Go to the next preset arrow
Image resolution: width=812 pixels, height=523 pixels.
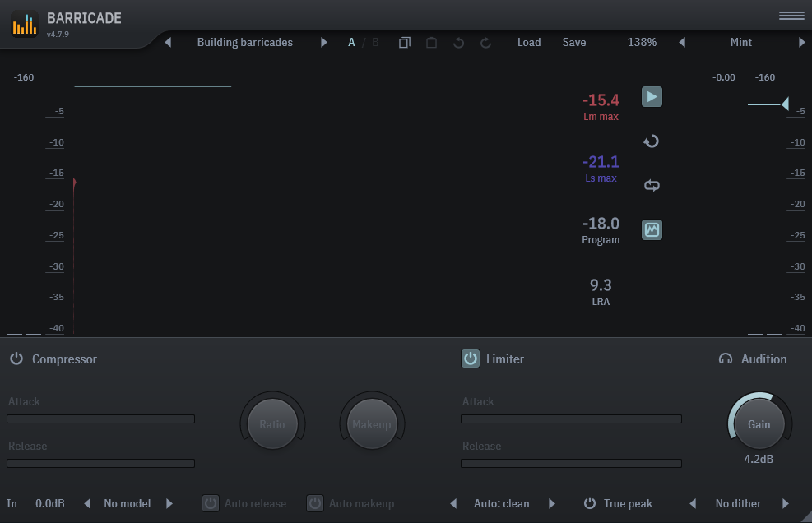click(x=323, y=43)
